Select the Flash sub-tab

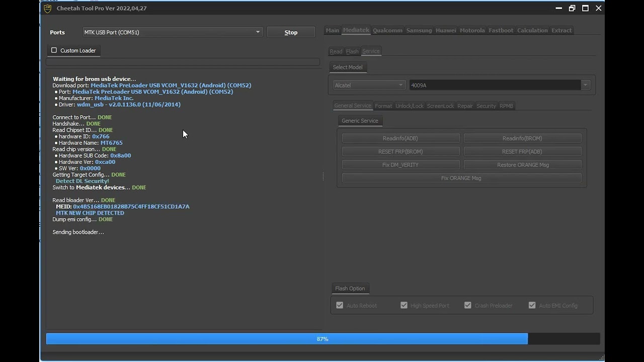352,51
